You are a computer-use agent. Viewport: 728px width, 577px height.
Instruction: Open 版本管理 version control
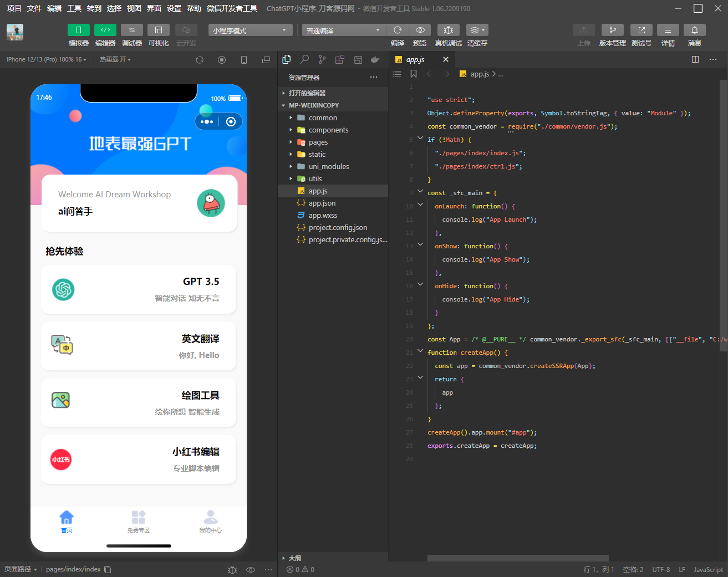click(x=612, y=29)
